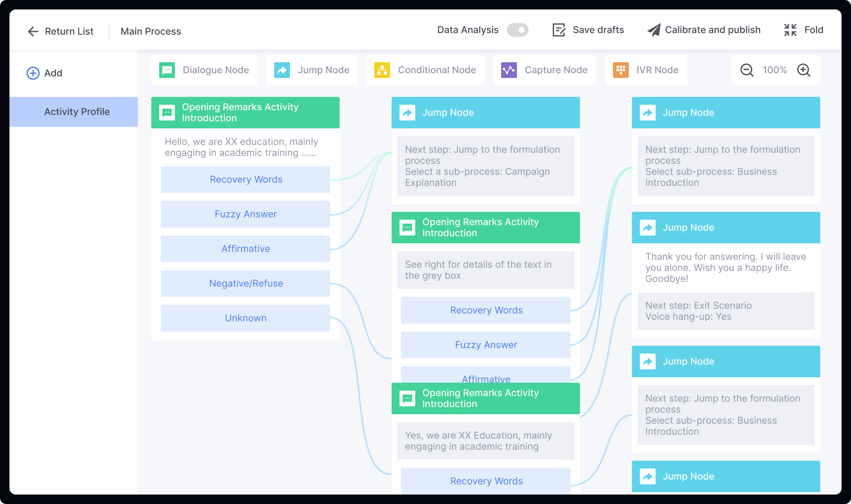851x504 pixels.
Task: Select the Conditional Node tool
Action: tap(425, 70)
